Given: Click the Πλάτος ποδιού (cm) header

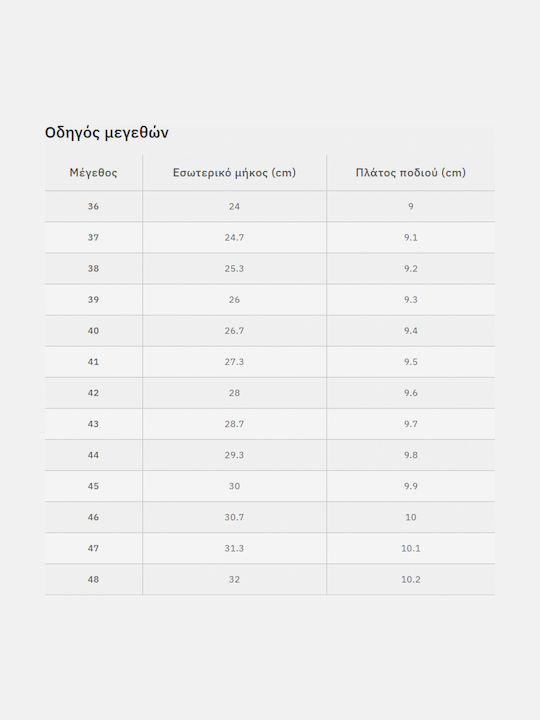Looking at the screenshot, I should 411,173.
